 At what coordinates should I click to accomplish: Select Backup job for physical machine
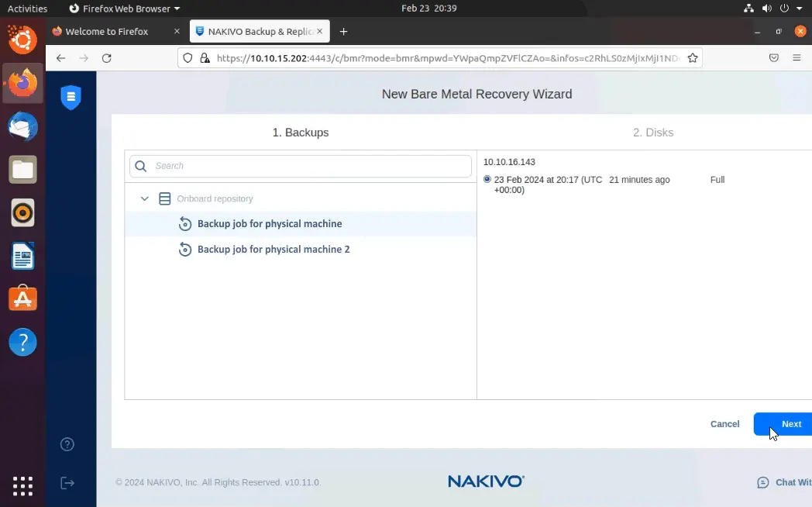[301, 224]
